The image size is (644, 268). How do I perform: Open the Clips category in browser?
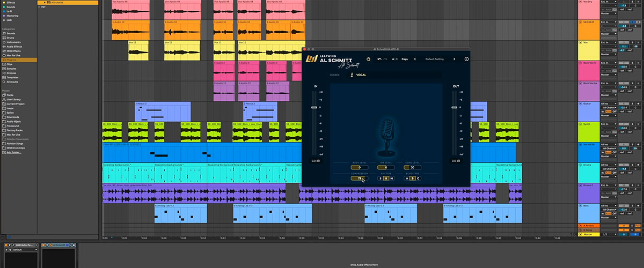coord(10,64)
